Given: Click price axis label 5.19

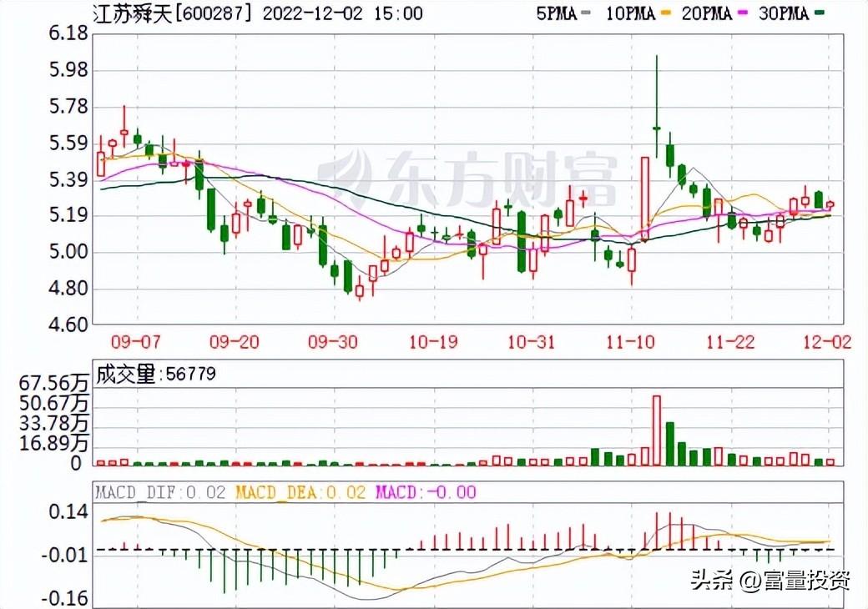Looking at the screenshot, I should tap(68, 216).
